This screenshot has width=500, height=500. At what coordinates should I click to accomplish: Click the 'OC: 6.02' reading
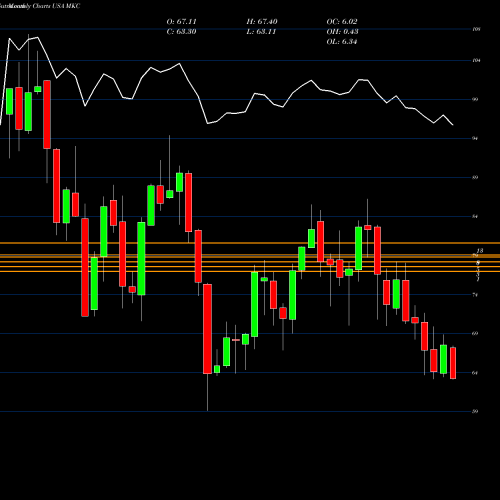[342, 22]
